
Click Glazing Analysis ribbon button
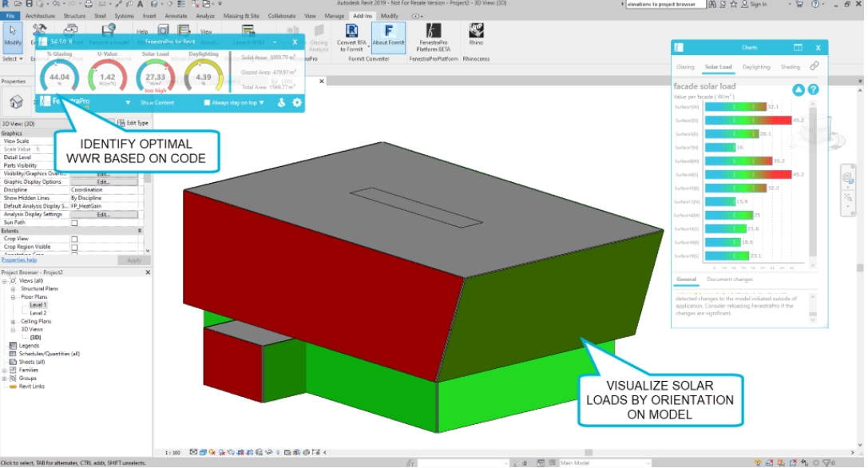pos(319,38)
